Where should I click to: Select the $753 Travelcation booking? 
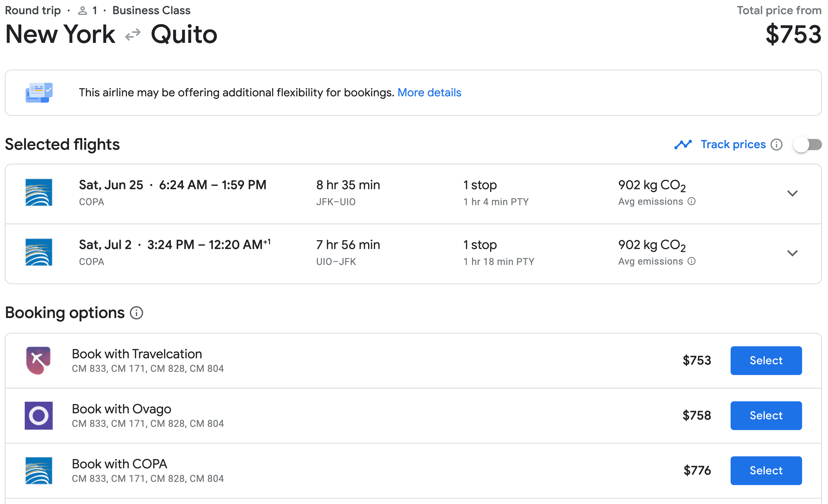click(766, 361)
